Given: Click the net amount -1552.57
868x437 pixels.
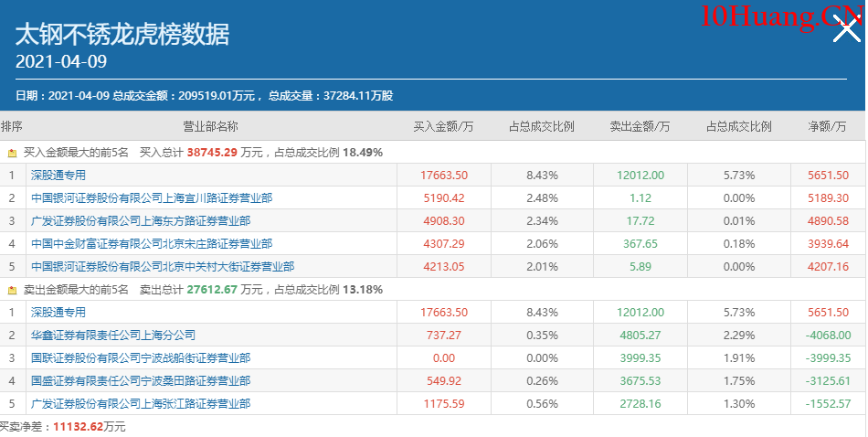Looking at the screenshot, I should coord(828,404).
